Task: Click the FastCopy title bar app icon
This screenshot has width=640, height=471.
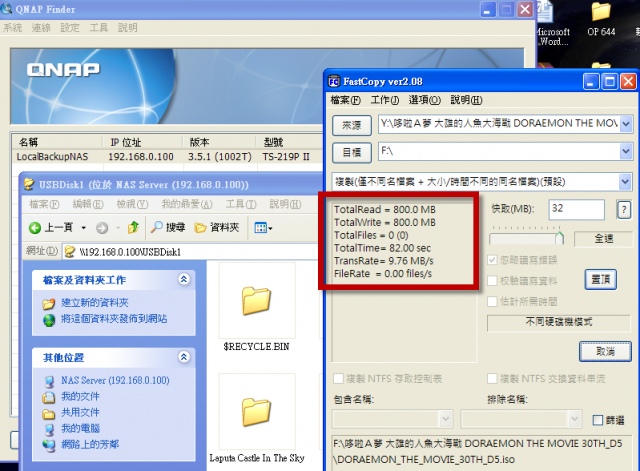Action: (x=334, y=81)
